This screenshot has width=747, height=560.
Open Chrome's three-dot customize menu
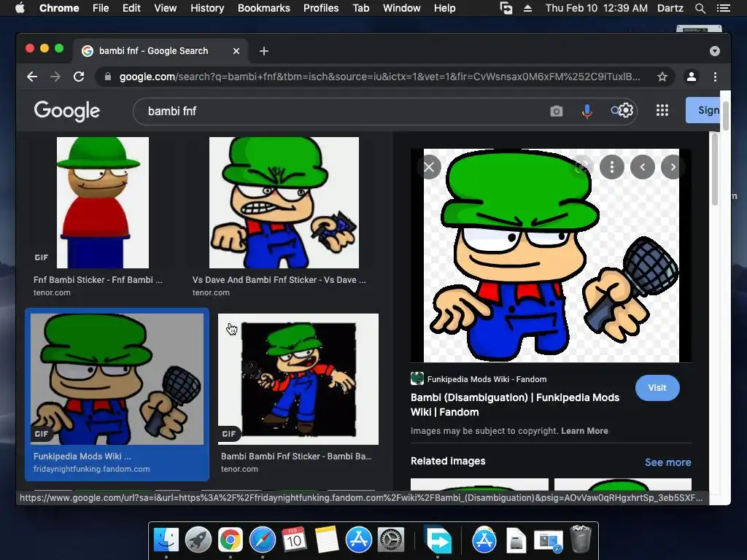tap(715, 77)
